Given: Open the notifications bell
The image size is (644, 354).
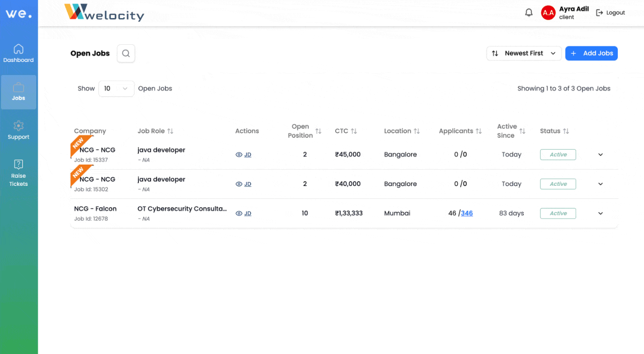Looking at the screenshot, I should pos(529,13).
